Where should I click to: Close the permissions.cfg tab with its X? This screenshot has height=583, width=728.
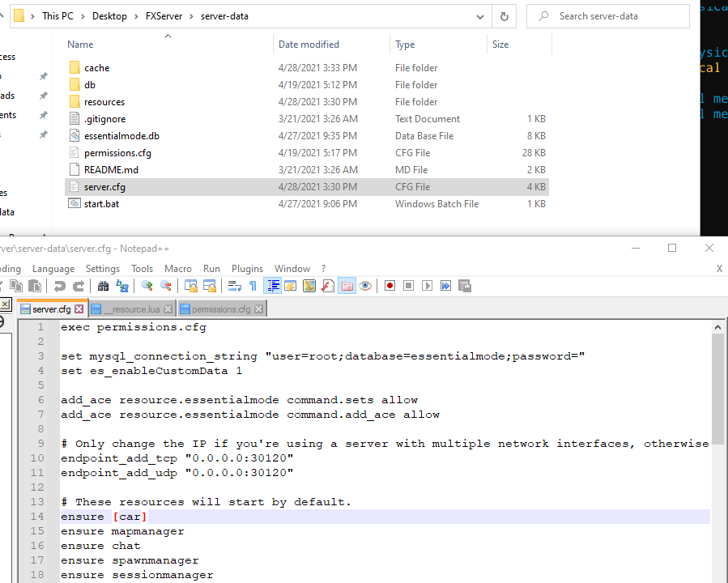(258, 309)
